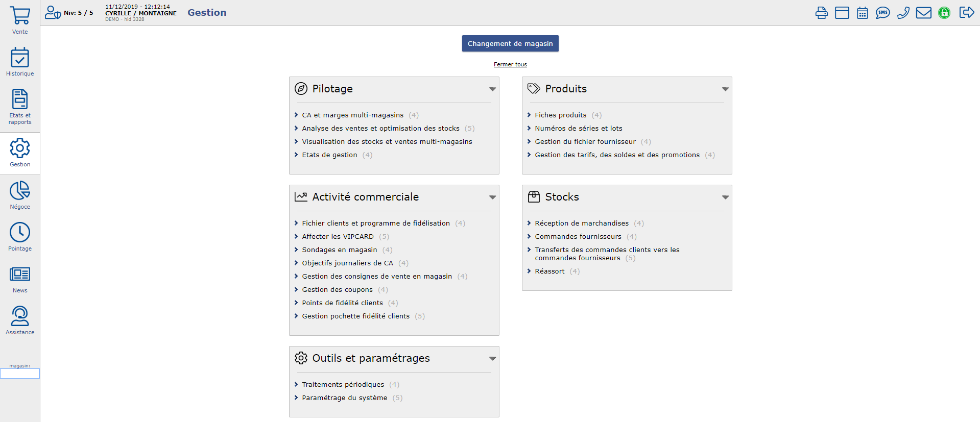The height and width of the screenshot is (422, 980).
Task: Collapse the Pilotage panel arrow
Action: tap(492, 89)
